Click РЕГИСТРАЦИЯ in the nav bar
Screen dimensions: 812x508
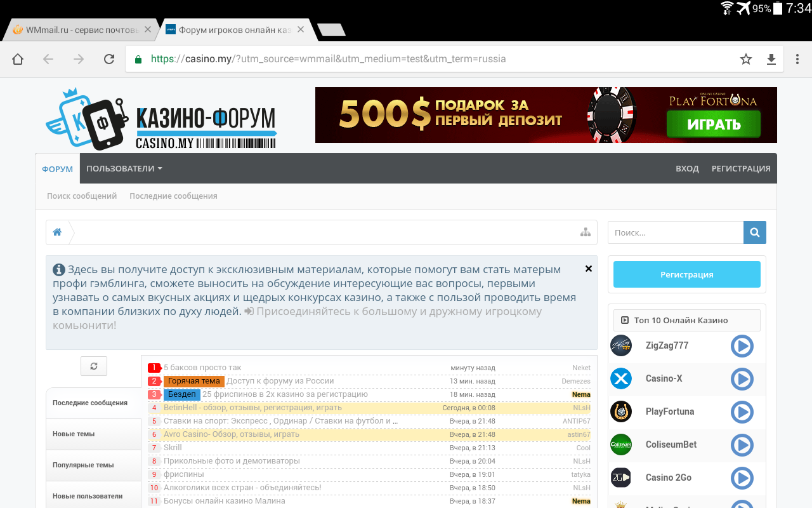[741, 169]
